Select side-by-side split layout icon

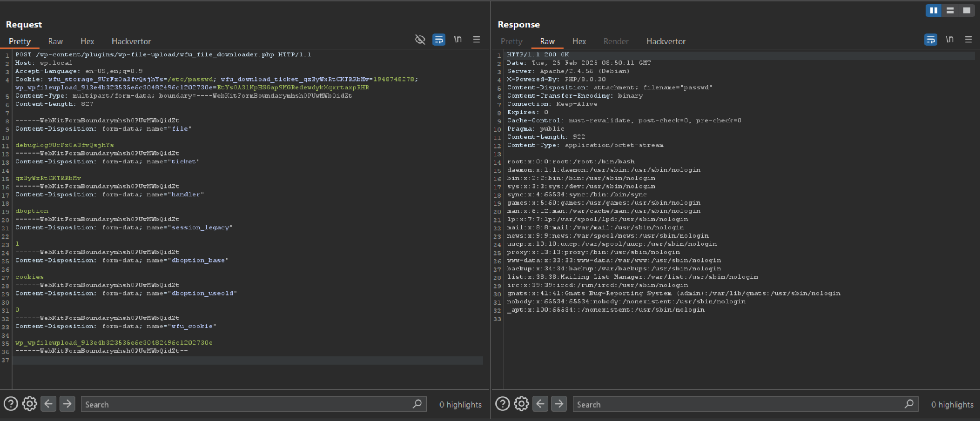tap(934, 11)
